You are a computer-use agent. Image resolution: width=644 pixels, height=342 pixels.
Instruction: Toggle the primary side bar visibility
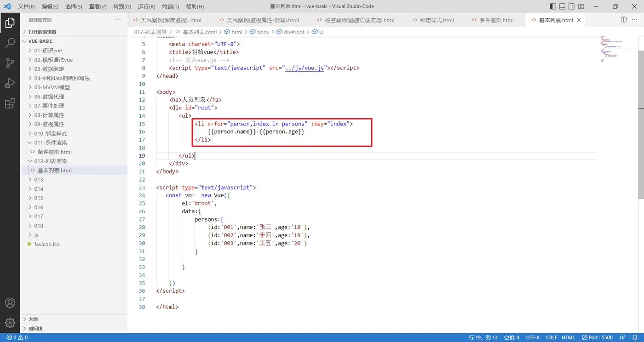click(x=553, y=6)
